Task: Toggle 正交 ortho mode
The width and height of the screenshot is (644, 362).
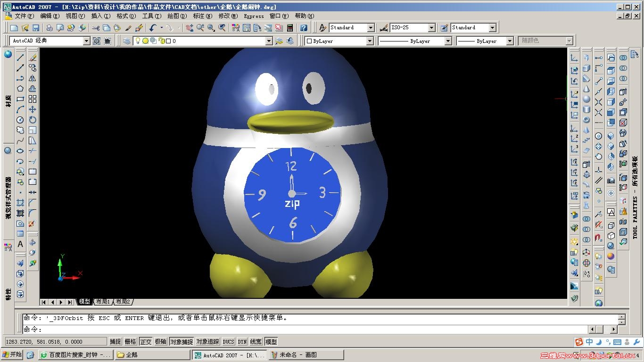Action: pyautogui.click(x=146, y=342)
